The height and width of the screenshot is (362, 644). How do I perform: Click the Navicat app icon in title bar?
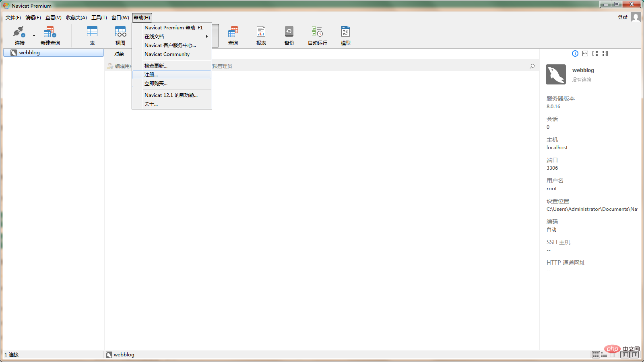tap(6, 6)
